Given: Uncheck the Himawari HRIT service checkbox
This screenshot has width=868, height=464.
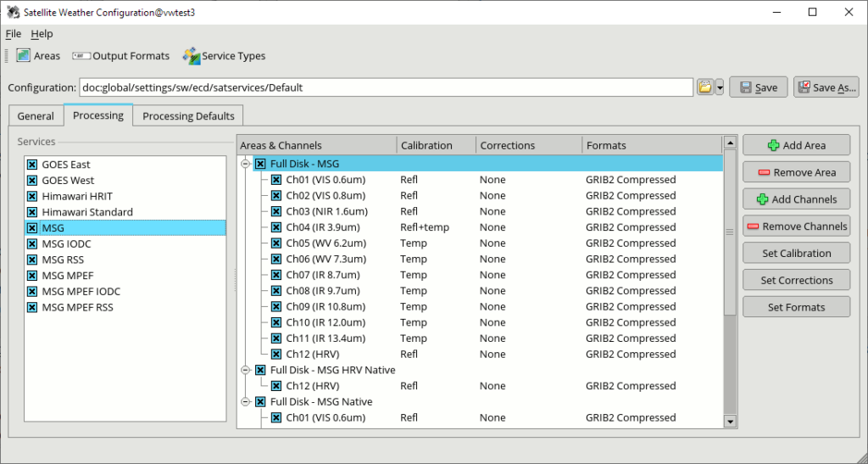Looking at the screenshot, I should point(32,197).
